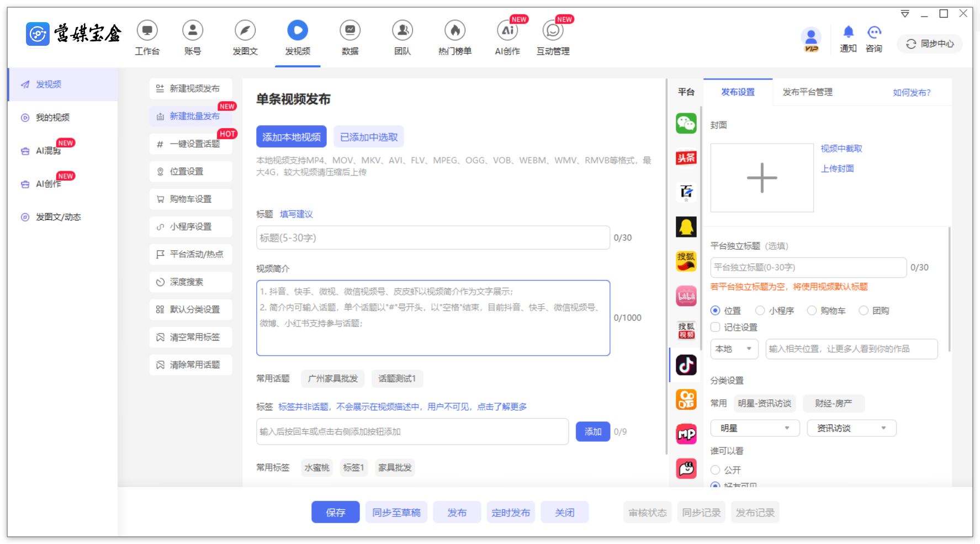This screenshot has width=980, height=544.
Task: Choose the Kuaishou platform icon
Action: [x=686, y=399]
